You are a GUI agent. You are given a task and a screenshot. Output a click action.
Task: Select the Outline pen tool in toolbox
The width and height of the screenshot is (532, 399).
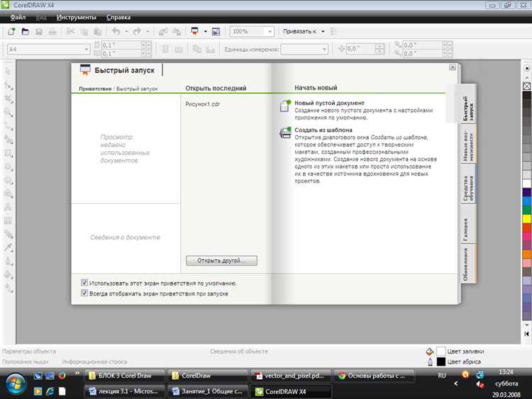coord(8,261)
